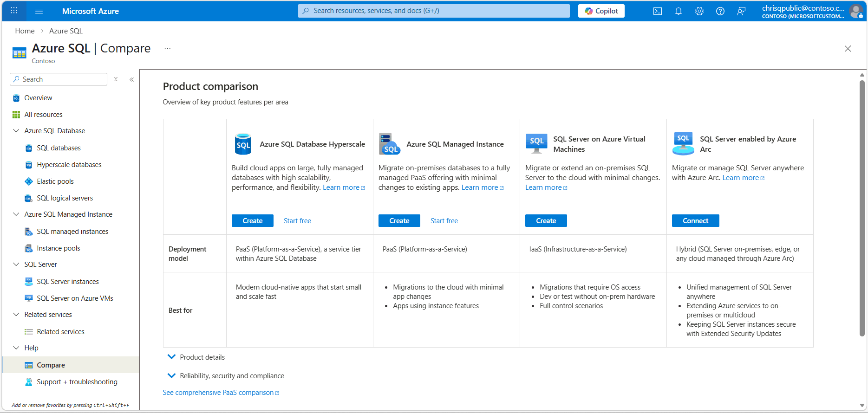Focus the sidebar Search field

tap(59, 79)
